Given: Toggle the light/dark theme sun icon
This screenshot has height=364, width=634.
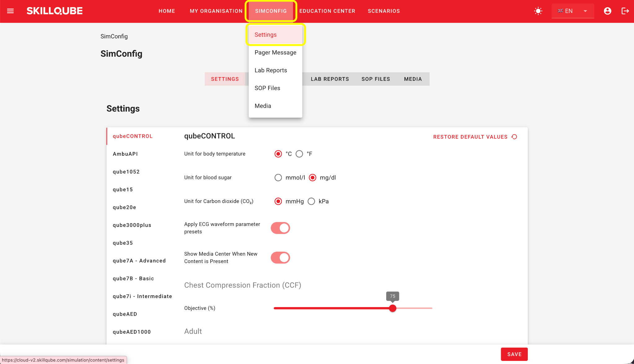Looking at the screenshot, I should 538,11.
